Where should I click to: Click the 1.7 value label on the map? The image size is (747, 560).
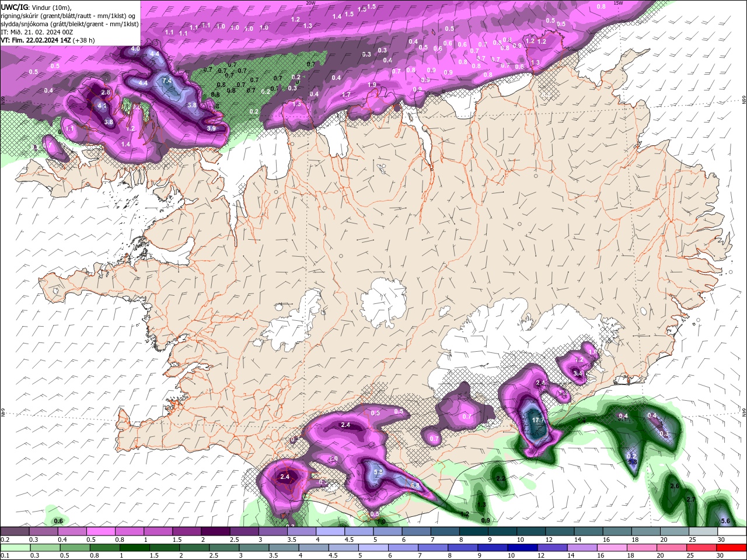point(346,94)
